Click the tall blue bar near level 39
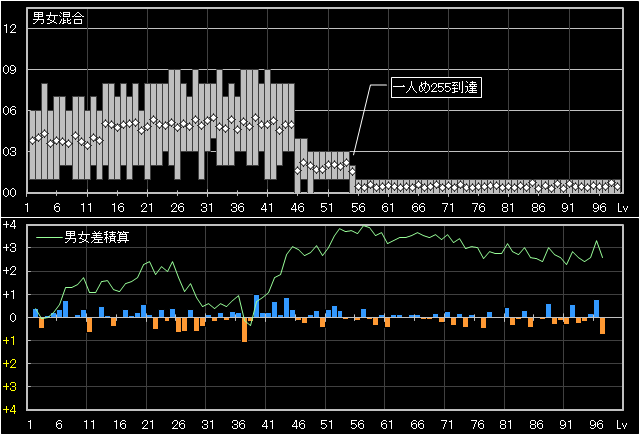The width and height of the screenshot is (640, 435). [x=256, y=306]
